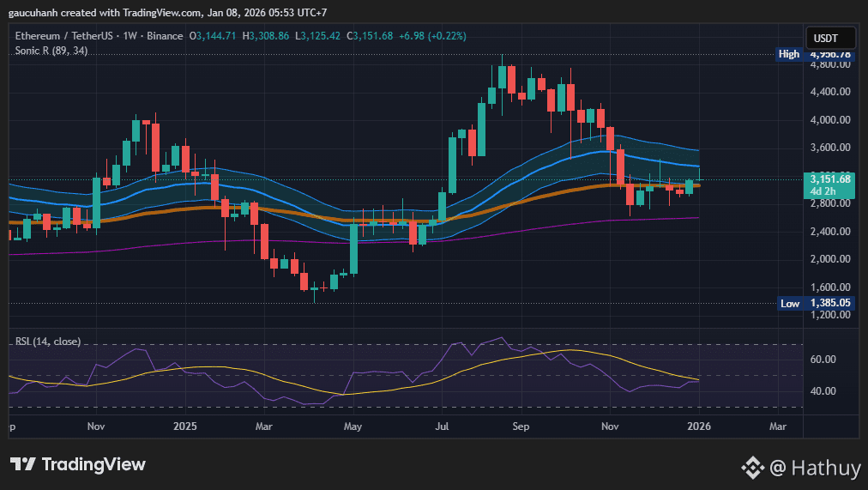Click the May label on time axis
This screenshot has height=490, width=868.
point(353,426)
